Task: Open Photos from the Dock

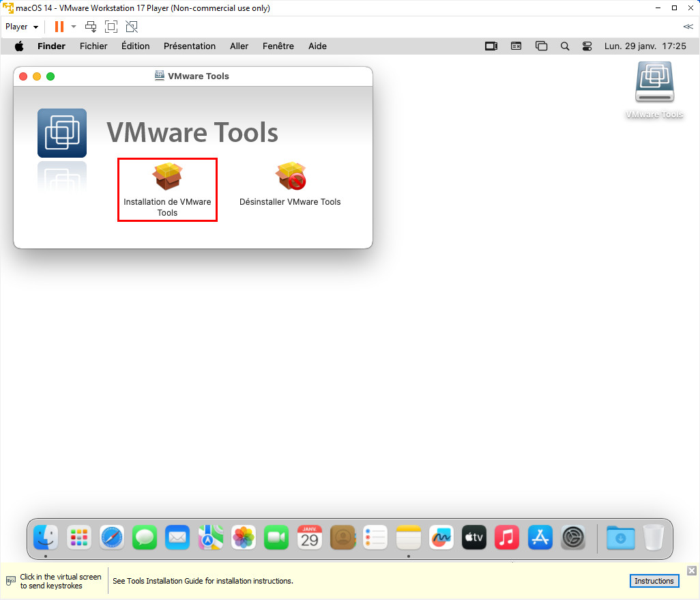Action: pyautogui.click(x=244, y=537)
